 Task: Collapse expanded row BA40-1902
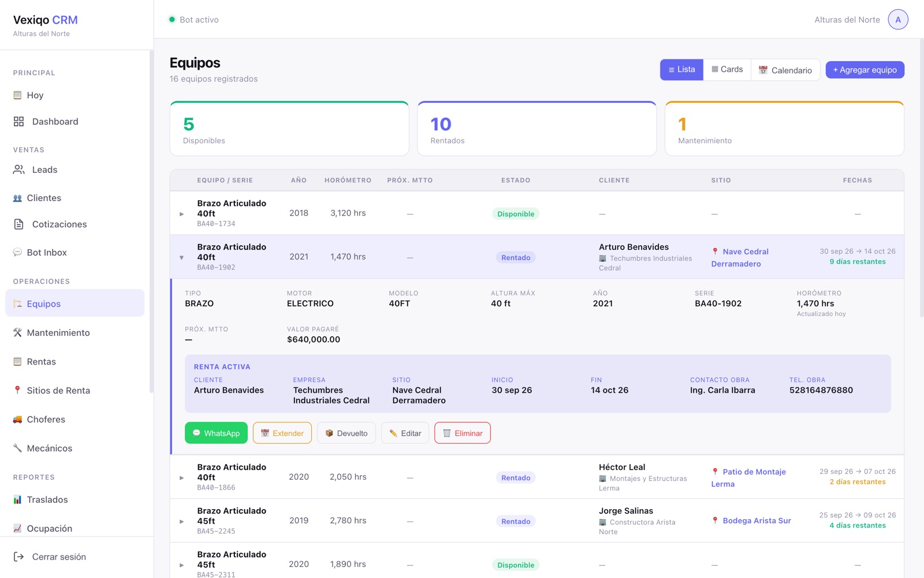click(182, 258)
